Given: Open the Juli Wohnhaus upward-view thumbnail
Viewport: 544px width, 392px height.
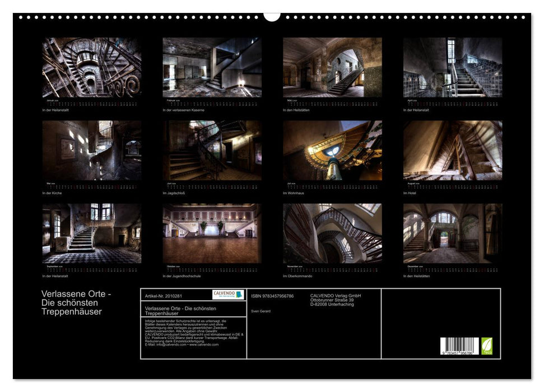Looking at the screenshot, I should (332, 150).
